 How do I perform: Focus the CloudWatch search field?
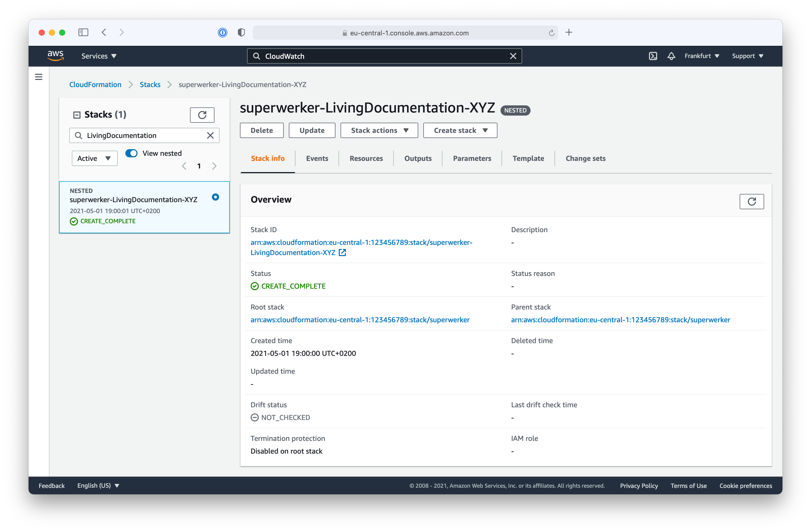coord(384,56)
